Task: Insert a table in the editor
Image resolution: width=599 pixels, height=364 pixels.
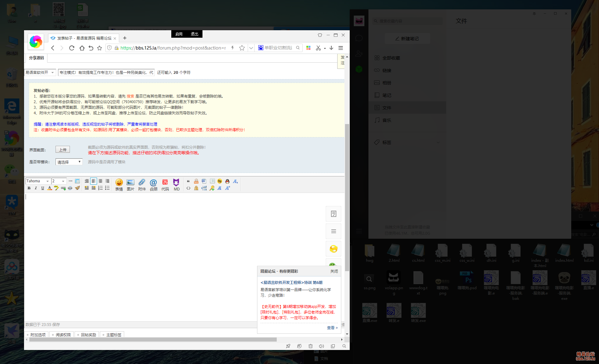Action: click(77, 181)
